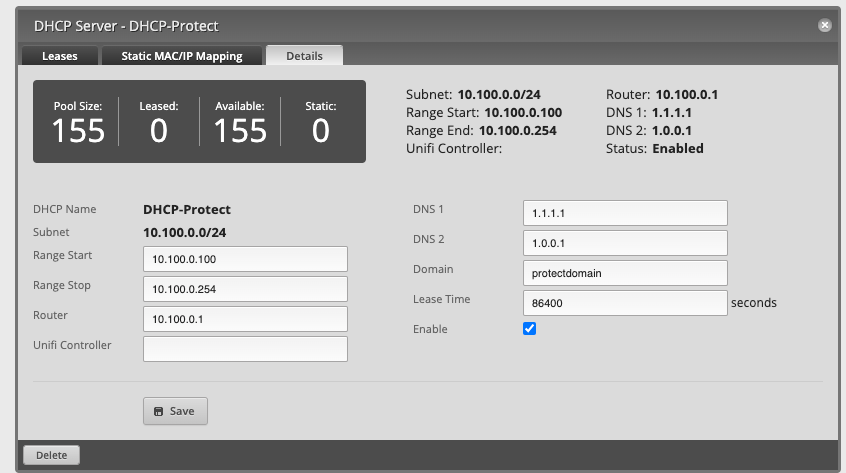Screen dimensions: 846x473
Task: Focus the DNS 2 input box
Action: coord(625,243)
